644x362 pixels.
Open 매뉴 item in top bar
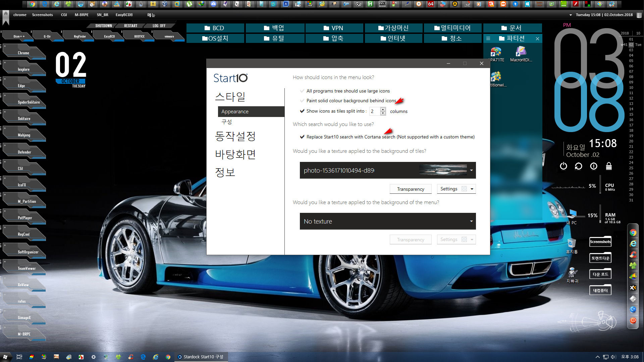pos(151,15)
